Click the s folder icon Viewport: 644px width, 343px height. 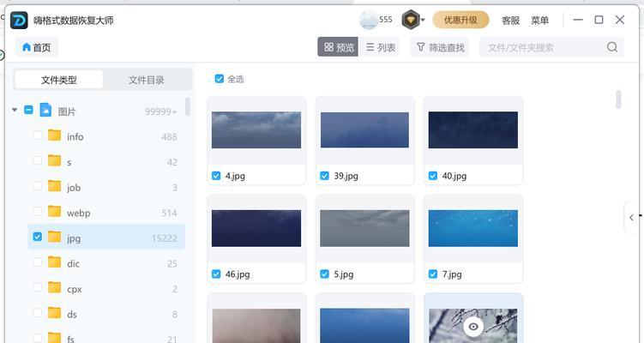(x=54, y=160)
